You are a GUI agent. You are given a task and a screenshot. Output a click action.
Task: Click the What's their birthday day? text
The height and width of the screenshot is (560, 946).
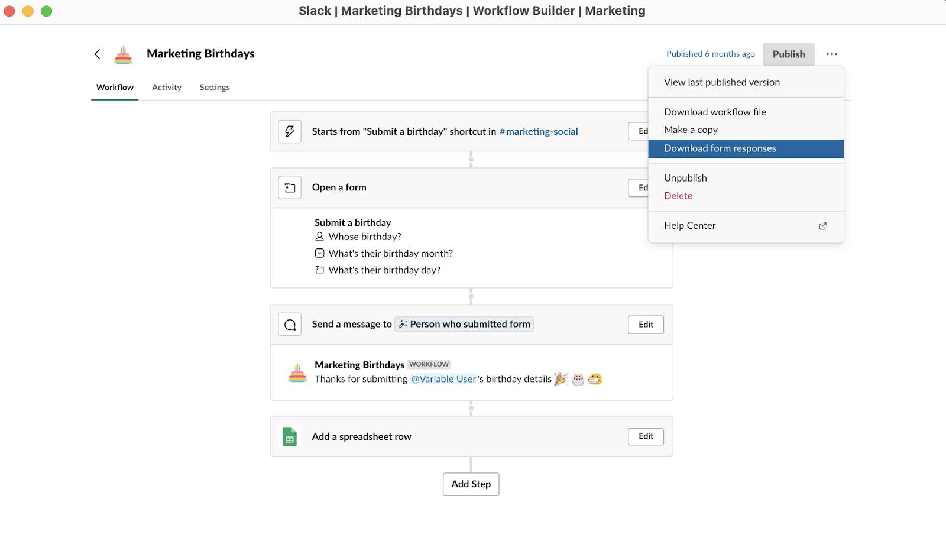pos(384,270)
